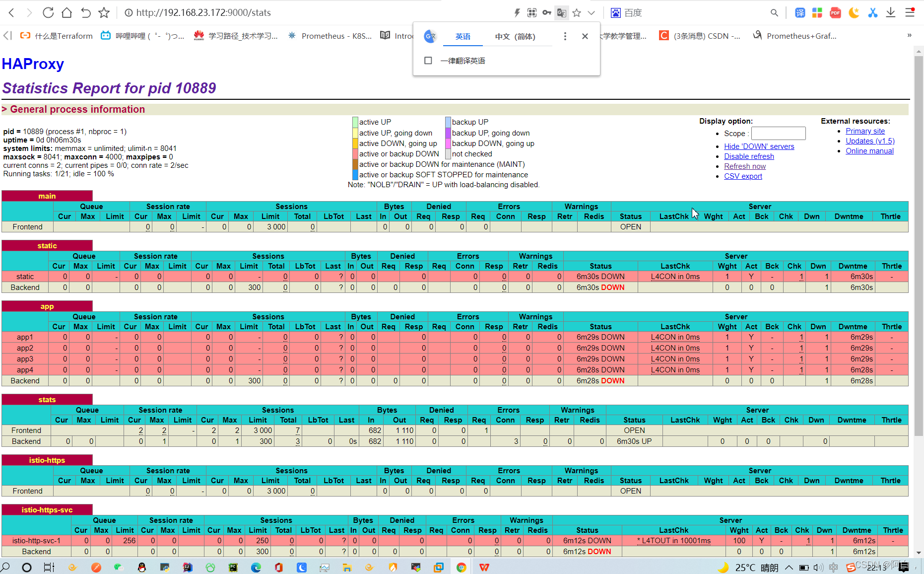The width and height of the screenshot is (924, 574).
Task: Open Chrome from the taskbar
Action: point(462,567)
